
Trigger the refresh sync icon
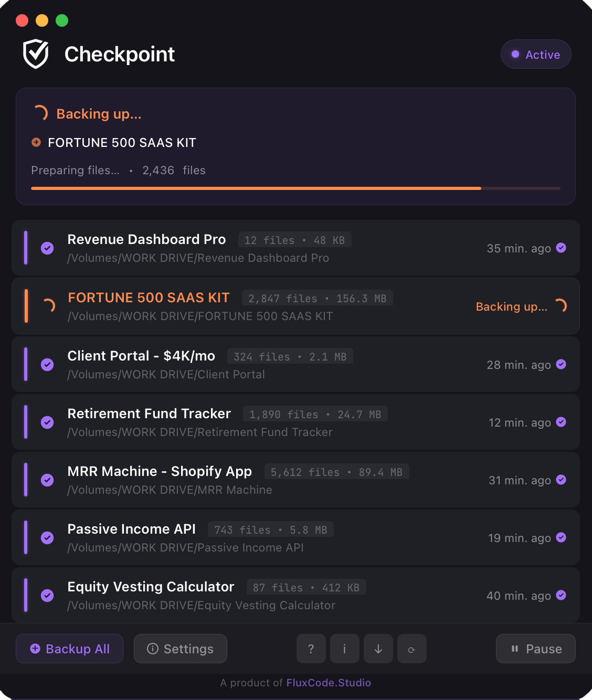pos(411,649)
